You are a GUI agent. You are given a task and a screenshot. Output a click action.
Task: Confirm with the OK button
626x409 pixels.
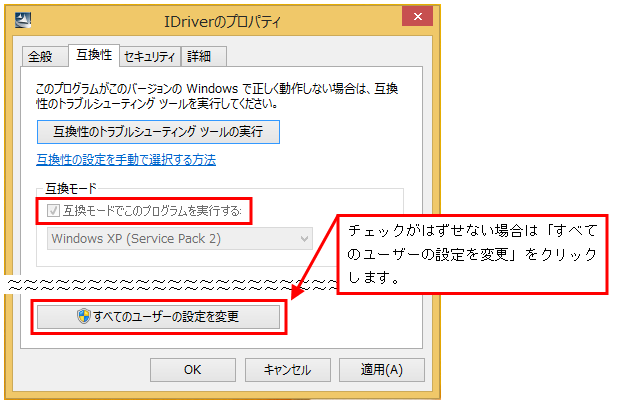coord(193,370)
